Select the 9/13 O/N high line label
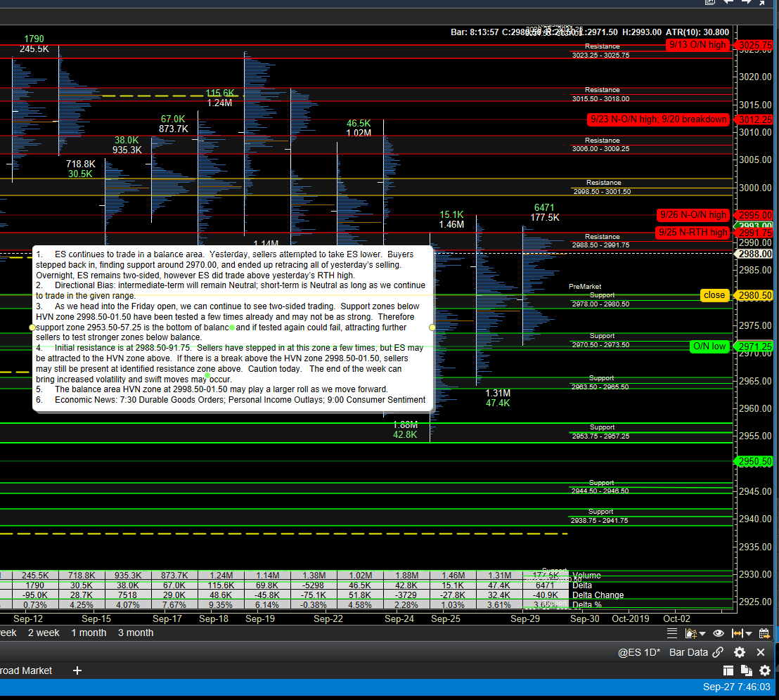Viewport: 779px width, 700px height. (x=697, y=45)
